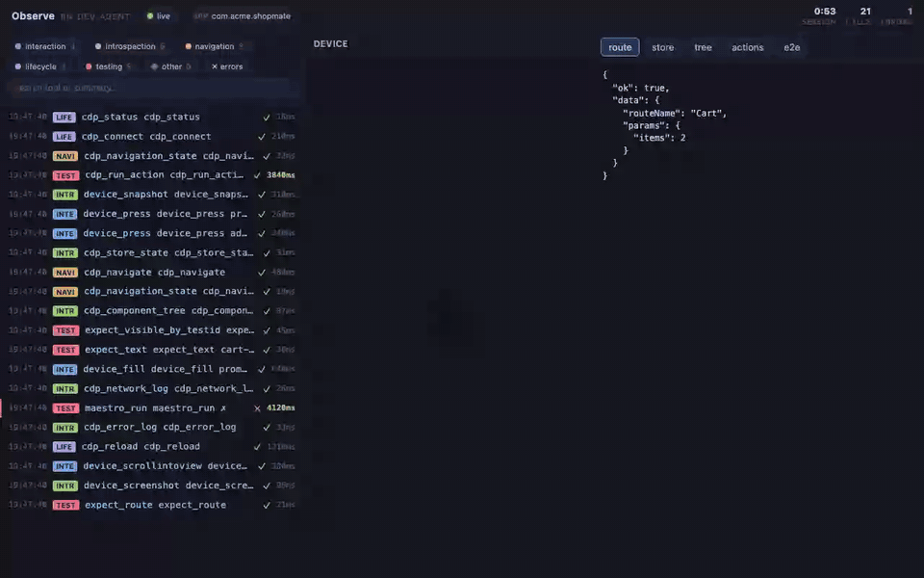Click the 21 calls counter
The height and width of the screenshot is (578, 924).
click(865, 12)
